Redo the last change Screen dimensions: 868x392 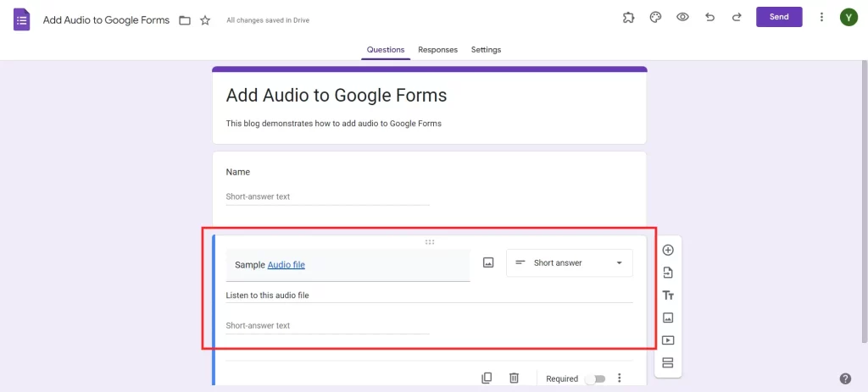click(x=737, y=17)
